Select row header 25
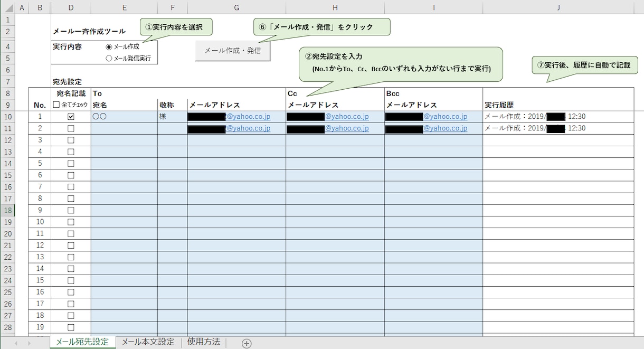 [x=7, y=292]
